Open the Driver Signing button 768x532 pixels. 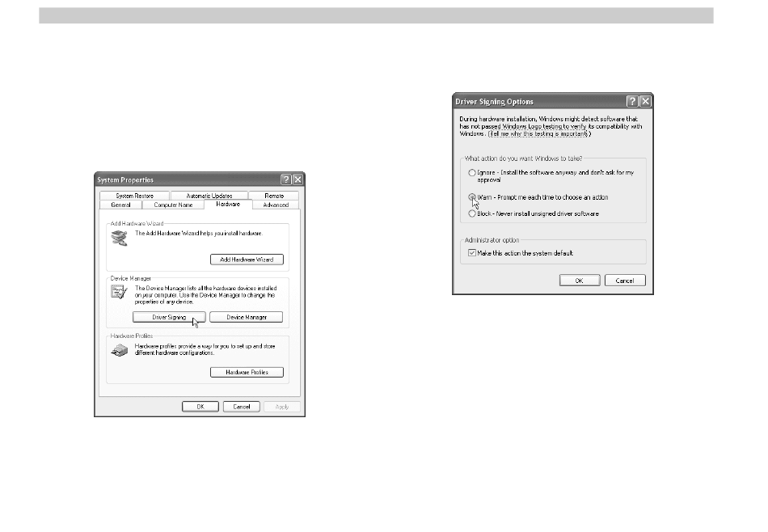169,318
